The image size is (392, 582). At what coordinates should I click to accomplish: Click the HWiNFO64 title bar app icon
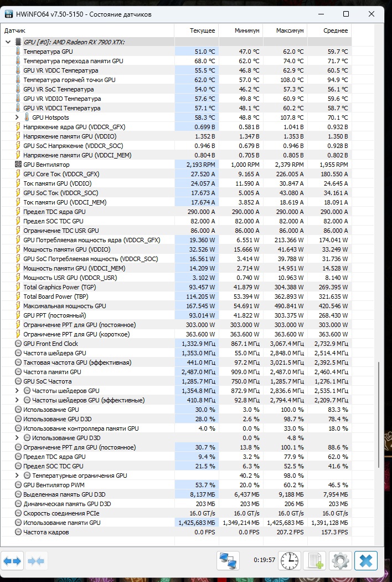click(x=8, y=14)
